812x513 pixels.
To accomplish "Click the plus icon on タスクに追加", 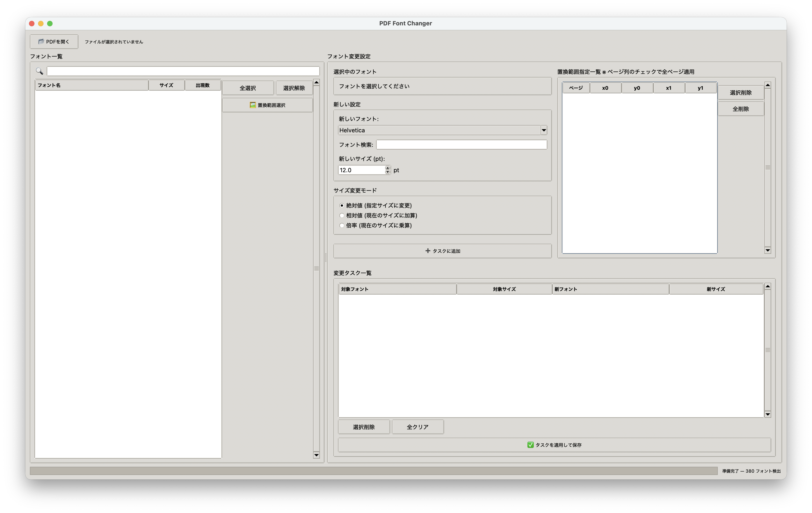I will 428,251.
